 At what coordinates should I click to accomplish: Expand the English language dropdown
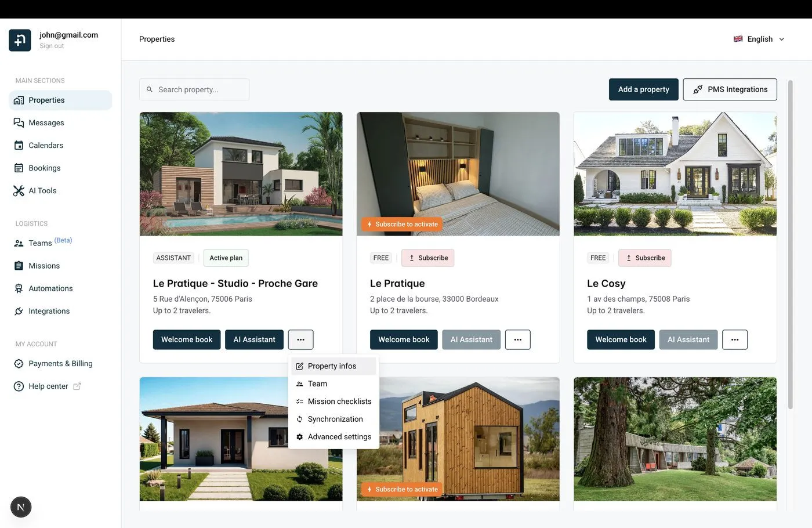[x=759, y=39]
